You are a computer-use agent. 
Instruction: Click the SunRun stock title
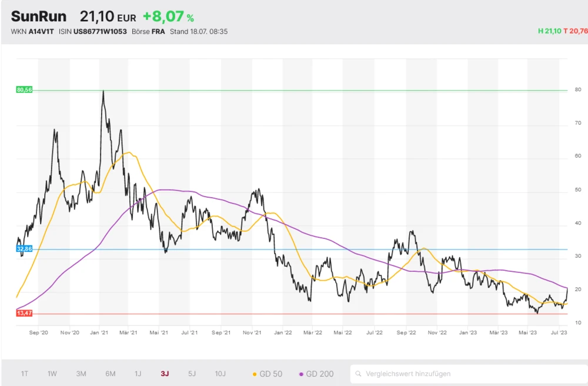pos(39,16)
